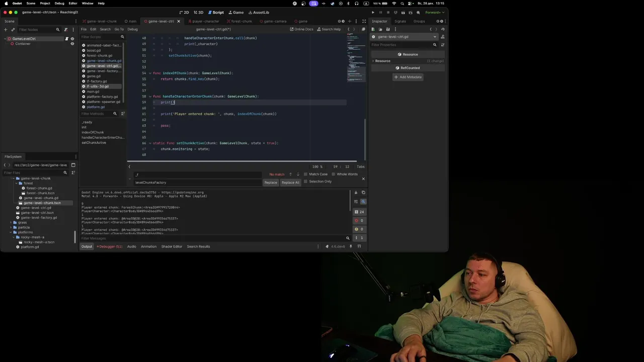Switch to the 3D workspace
The image size is (644, 362).
pos(199,12)
